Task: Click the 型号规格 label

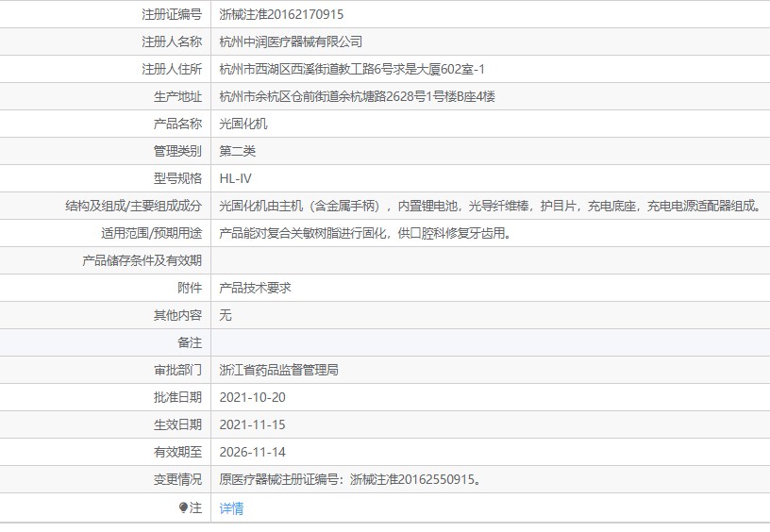Action: [x=177, y=178]
